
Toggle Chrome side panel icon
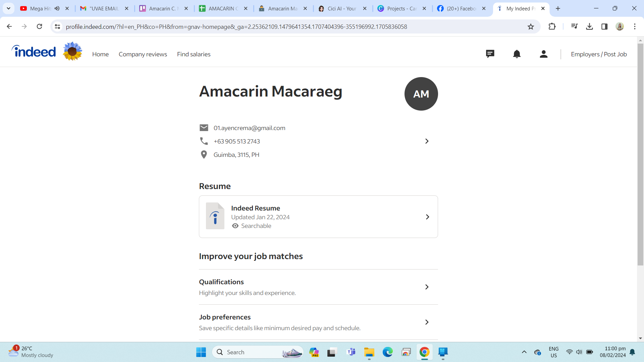(x=604, y=26)
